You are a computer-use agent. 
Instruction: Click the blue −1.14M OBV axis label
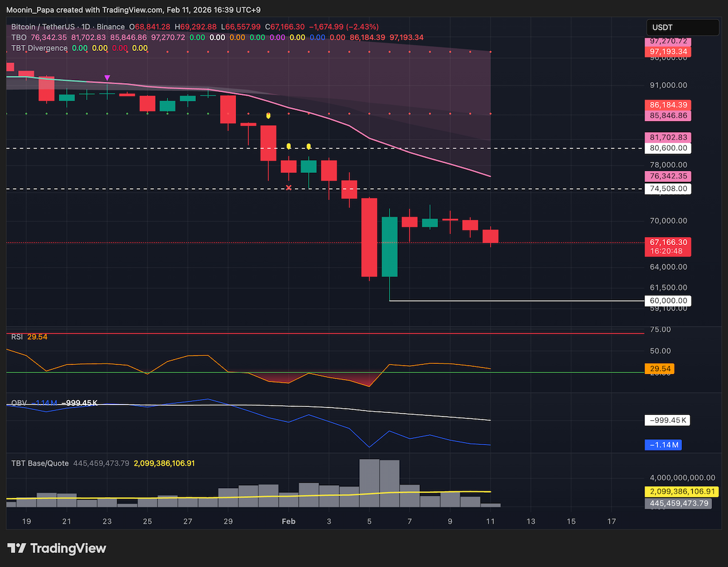pyautogui.click(x=664, y=445)
